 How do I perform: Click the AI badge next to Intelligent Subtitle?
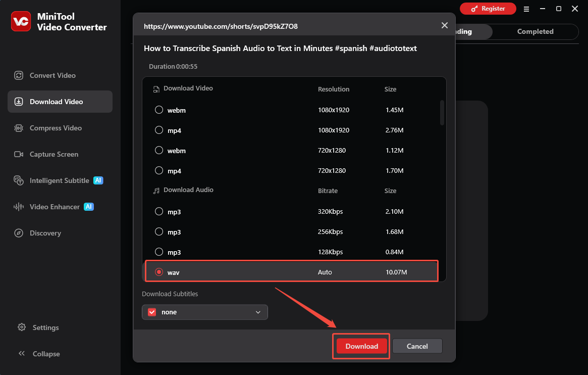tap(98, 180)
